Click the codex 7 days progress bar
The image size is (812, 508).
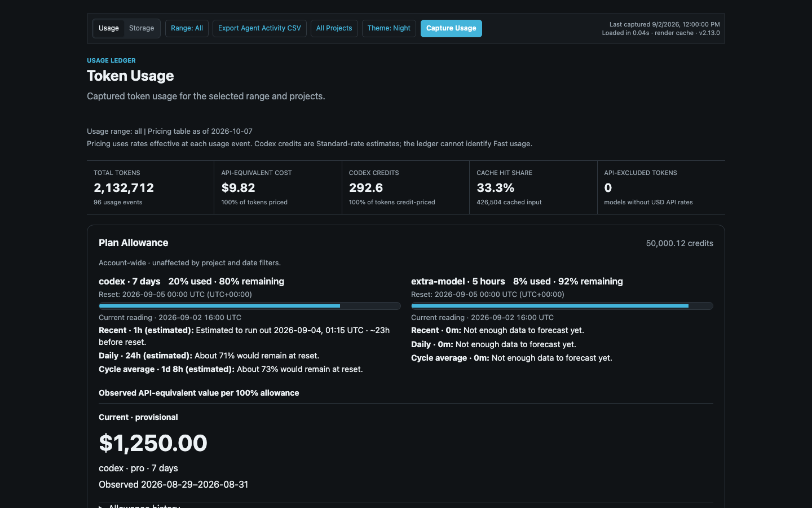250,306
